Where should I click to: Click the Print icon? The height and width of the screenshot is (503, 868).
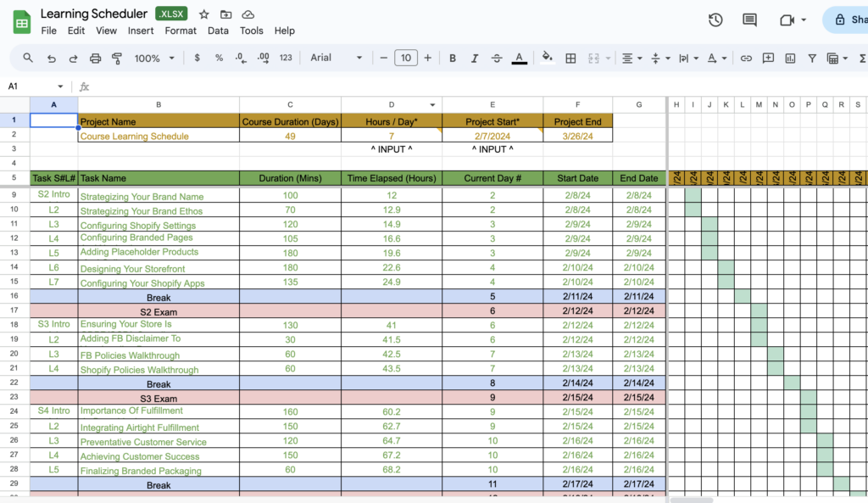95,59
